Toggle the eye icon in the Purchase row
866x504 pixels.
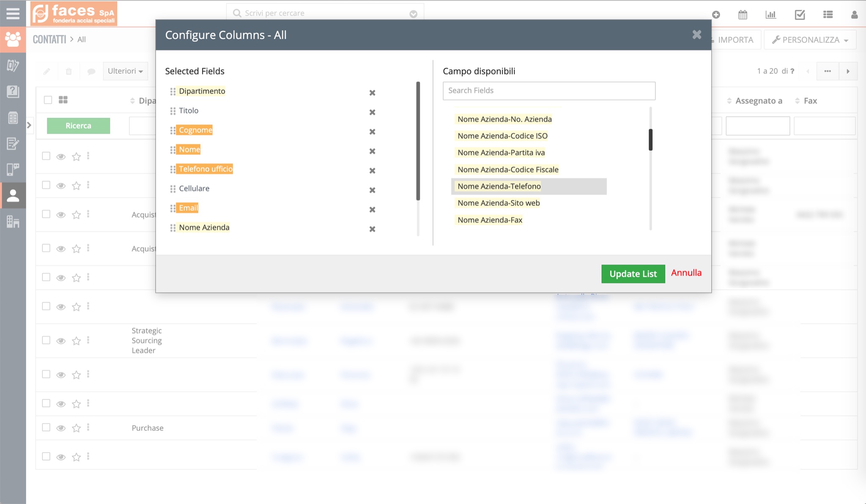tap(61, 428)
